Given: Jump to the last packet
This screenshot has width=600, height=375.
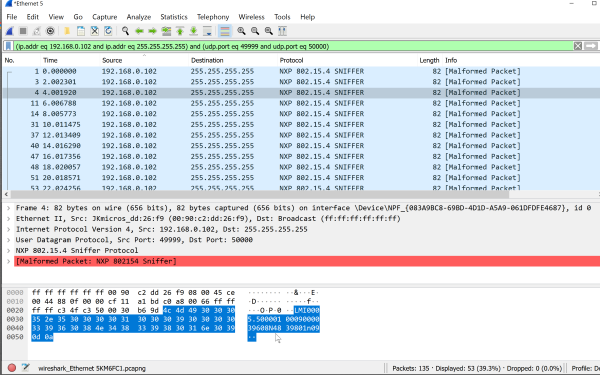Looking at the screenshot, I should (194, 31).
